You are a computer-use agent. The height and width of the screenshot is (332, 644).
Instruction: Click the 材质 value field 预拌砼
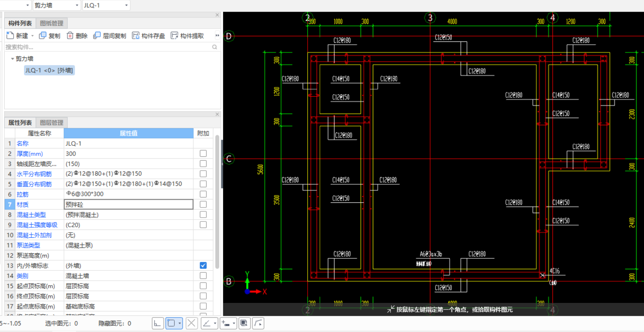(129, 204)
